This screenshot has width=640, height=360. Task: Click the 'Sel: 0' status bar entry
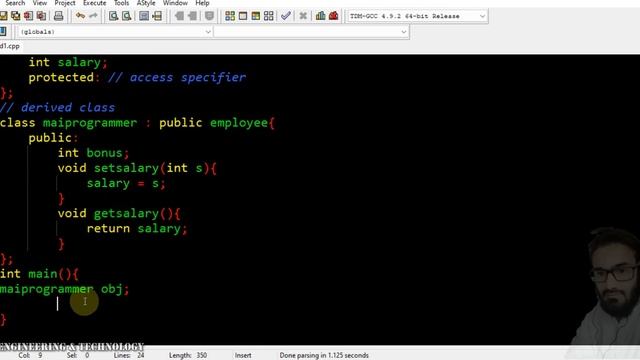(x=78, y=356)
